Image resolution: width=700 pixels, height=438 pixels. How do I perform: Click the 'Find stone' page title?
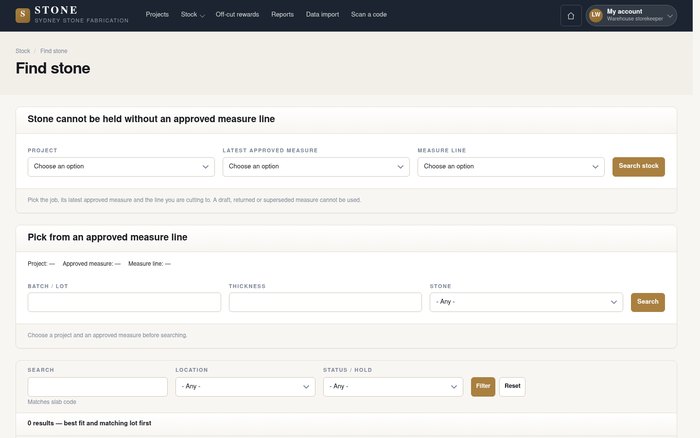(53, 68)
